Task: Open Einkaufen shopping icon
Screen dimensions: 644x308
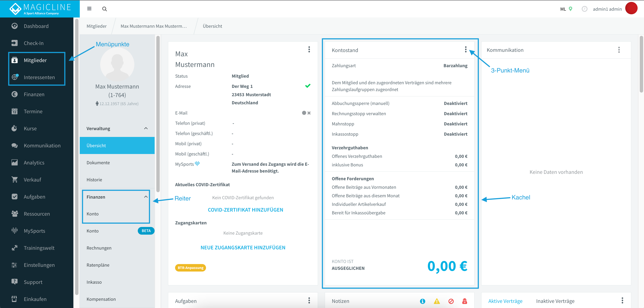Action: [15, 299]
